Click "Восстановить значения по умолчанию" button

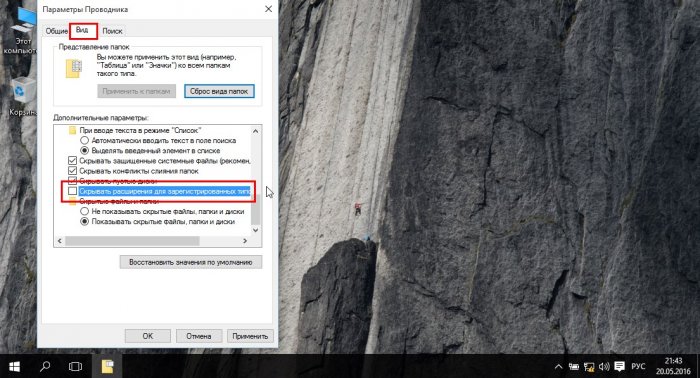(x=191, y=262)
